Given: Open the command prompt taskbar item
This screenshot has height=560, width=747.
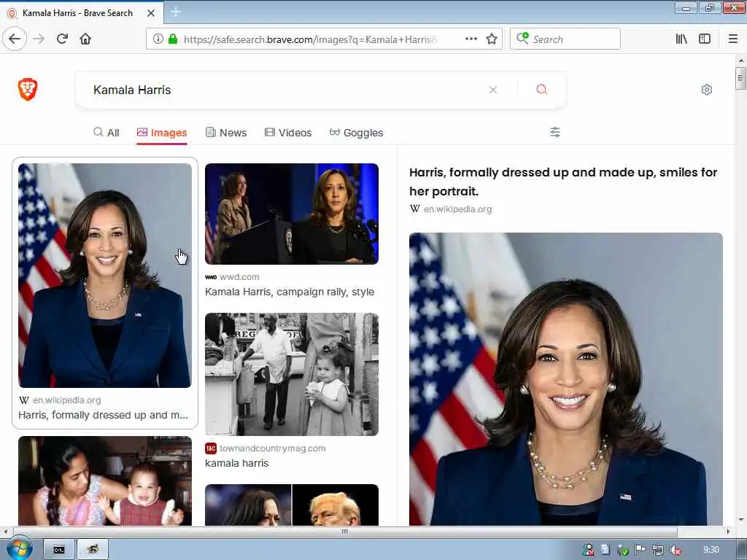Looking at the screenshot, I should (59, 550).
